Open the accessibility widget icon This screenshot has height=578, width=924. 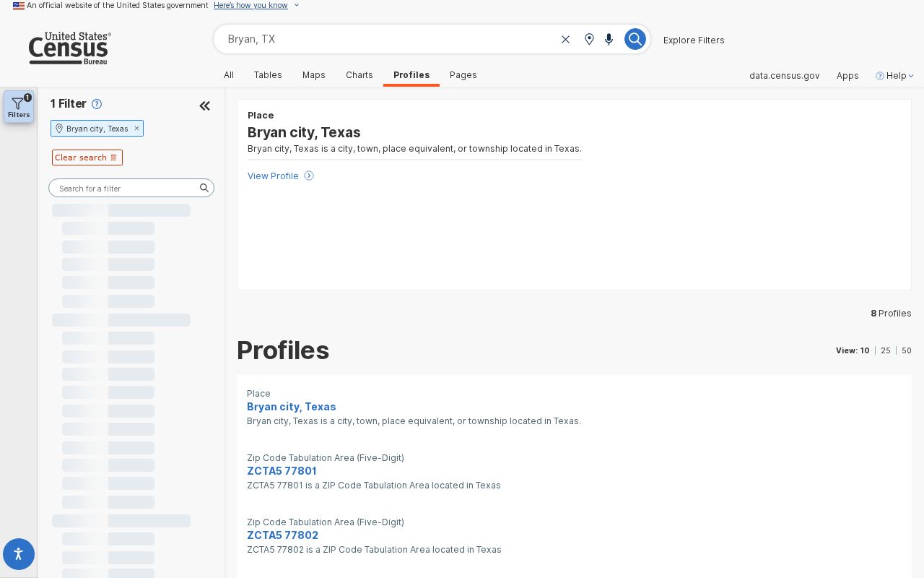click(19, 554)
